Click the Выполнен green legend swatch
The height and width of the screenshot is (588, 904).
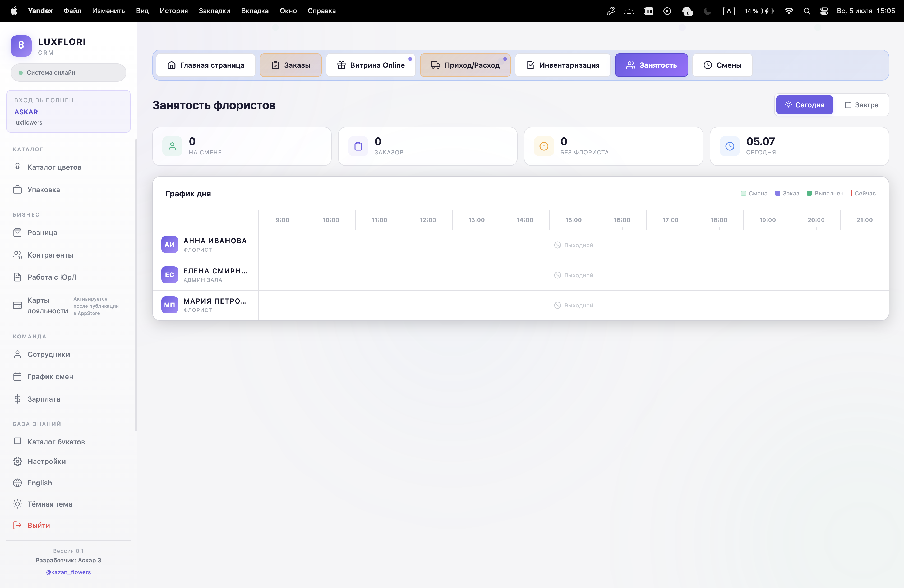point(809,193)
